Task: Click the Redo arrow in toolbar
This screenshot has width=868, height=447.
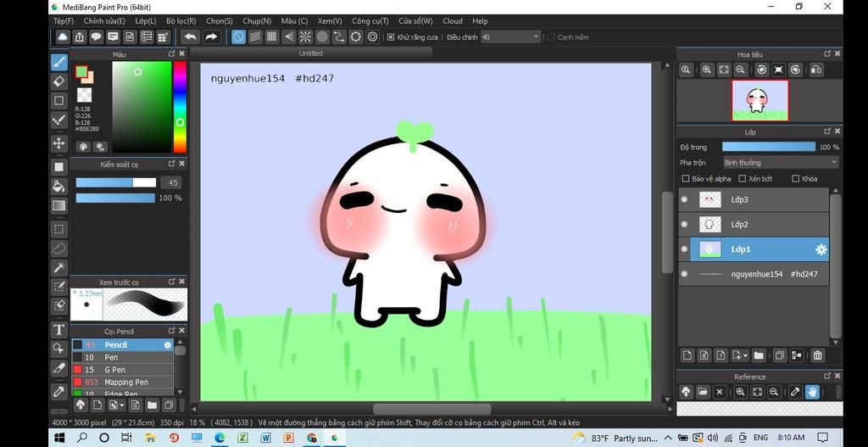Action: coord(211,37)
